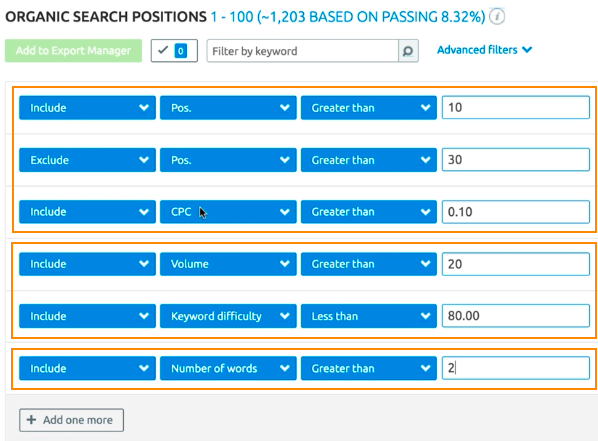
Task: Edit the Number of words value field
Action: pos(516,368)
